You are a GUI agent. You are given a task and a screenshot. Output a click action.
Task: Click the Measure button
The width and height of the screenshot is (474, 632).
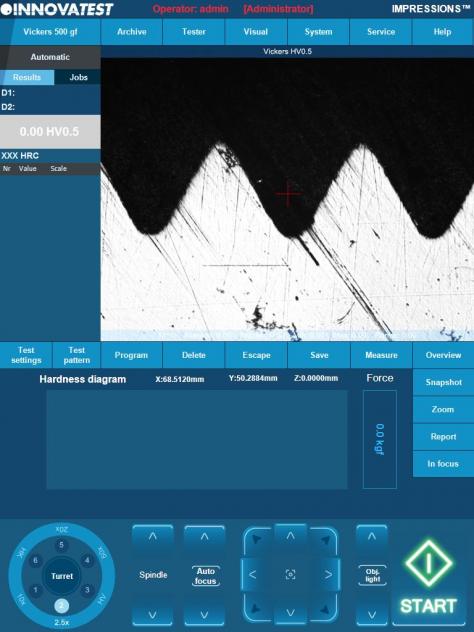pyautogui.click(x=381, y=355)
